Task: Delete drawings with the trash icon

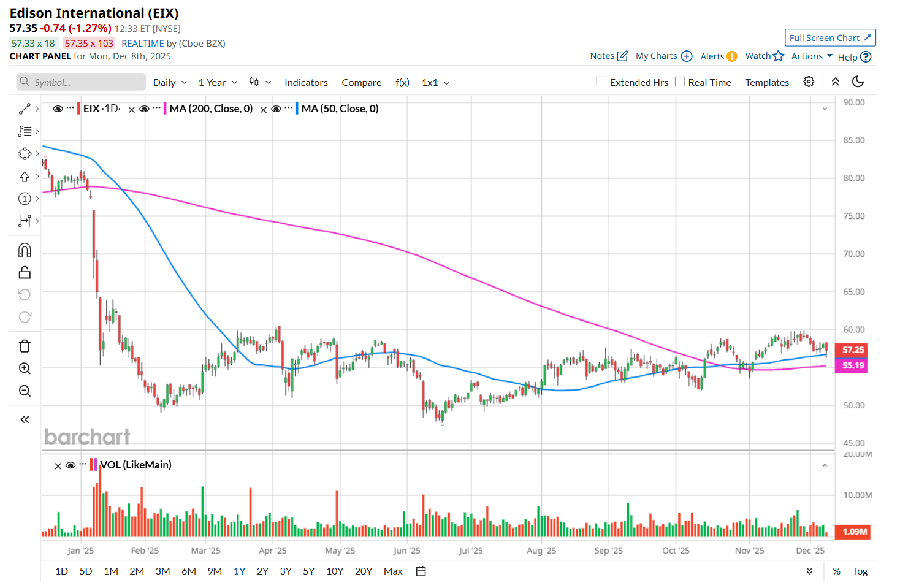Action: point(25,346)
